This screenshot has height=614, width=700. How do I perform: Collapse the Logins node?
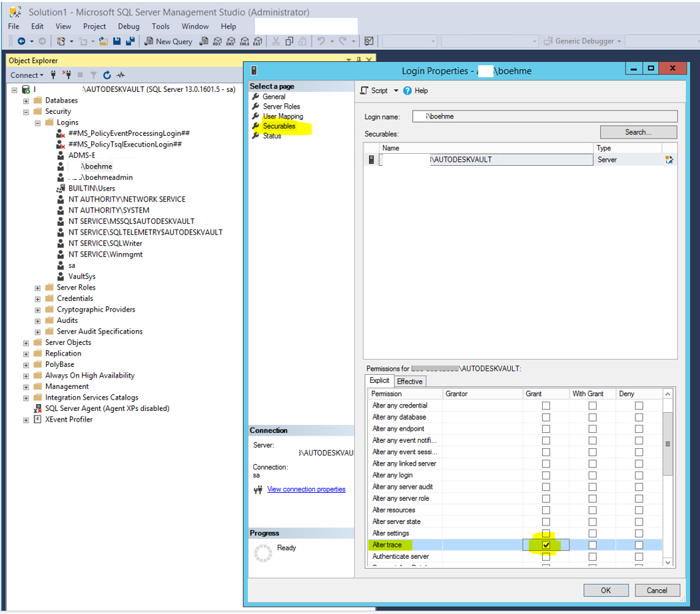(x=37, y=122)
